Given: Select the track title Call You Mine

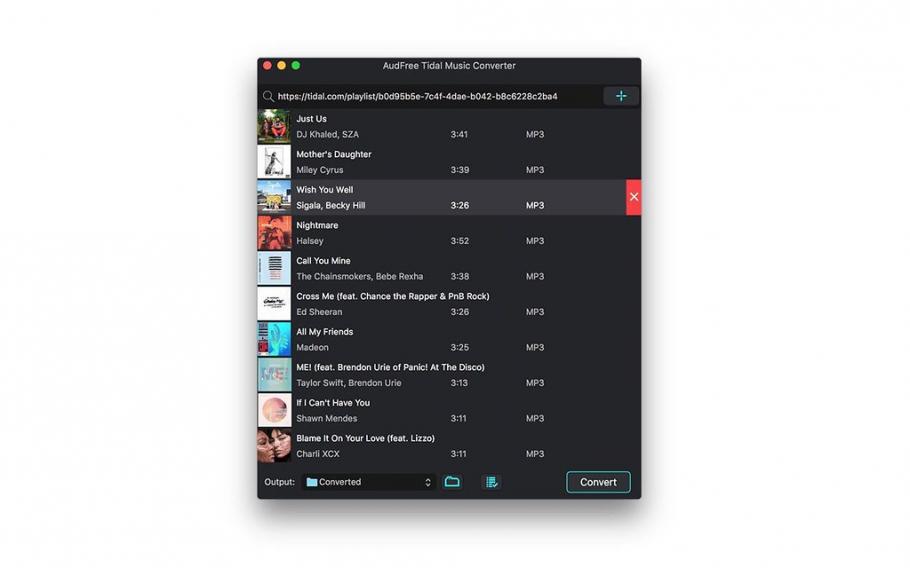Looking at the screenshot, I should click(323, 261).
